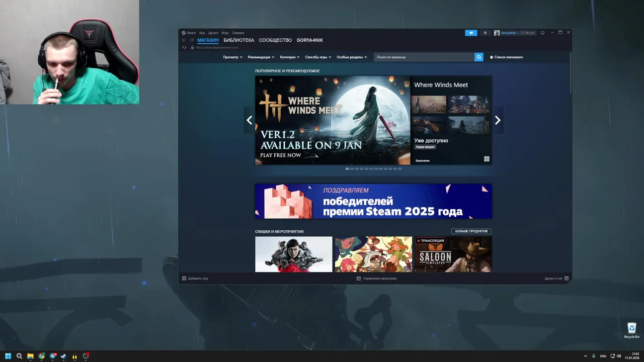Image resolution: width=644 pixels, height=362 pixels.
Task: Click the lock icon beside store URL
Action: point(192,47)
